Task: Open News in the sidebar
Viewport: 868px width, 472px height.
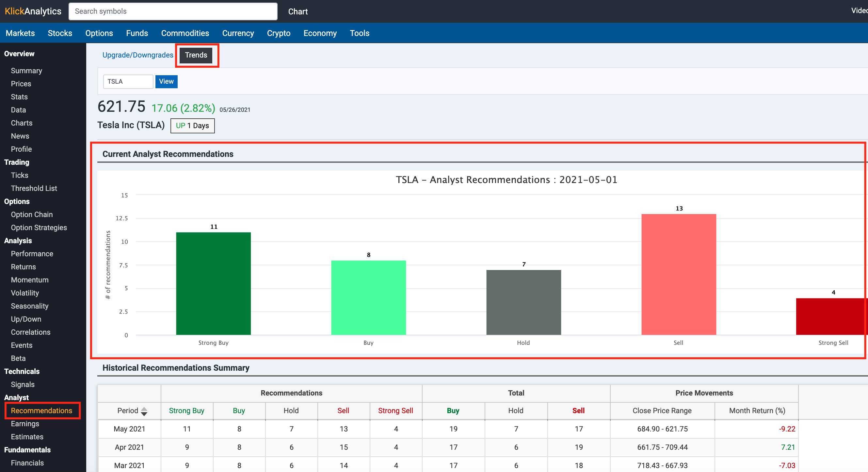Action: [x=20, y=136]
